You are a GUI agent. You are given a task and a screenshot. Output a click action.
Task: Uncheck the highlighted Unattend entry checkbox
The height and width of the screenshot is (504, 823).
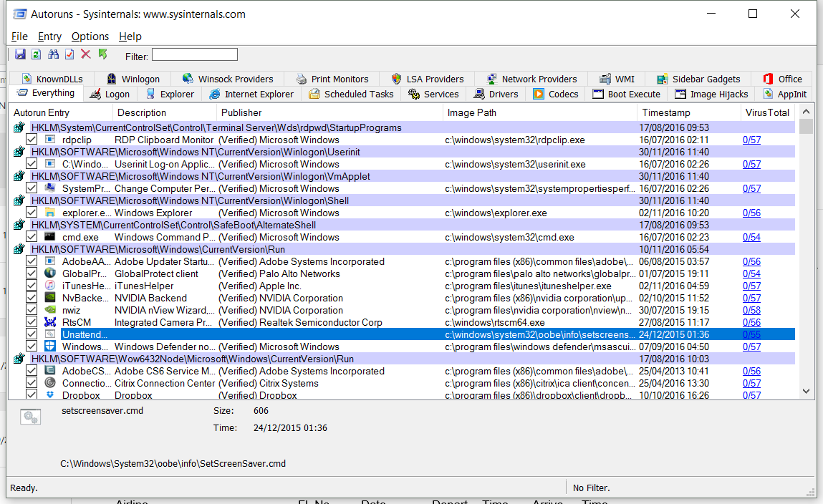click(32, 334)
